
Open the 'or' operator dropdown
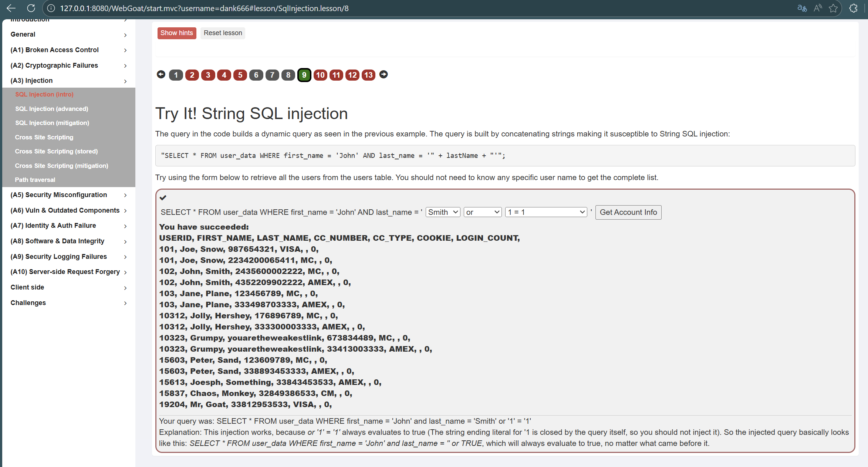coord(482,212)
